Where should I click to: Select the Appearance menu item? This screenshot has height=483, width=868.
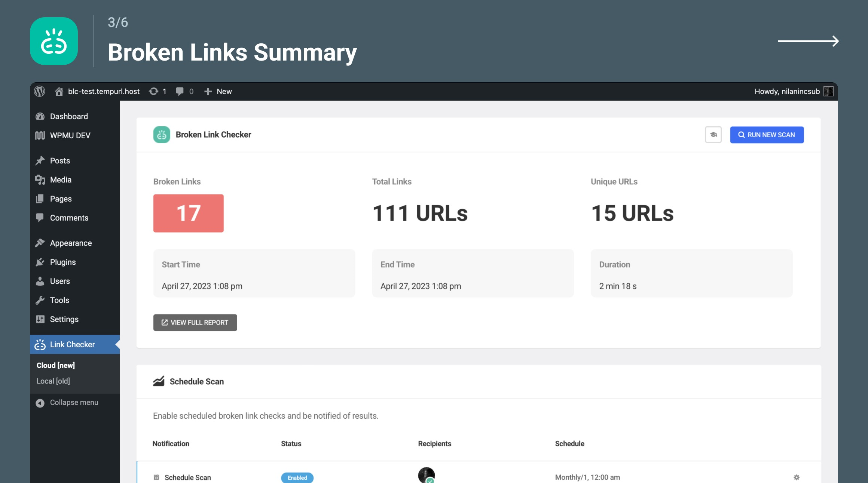tap(70, 243)
